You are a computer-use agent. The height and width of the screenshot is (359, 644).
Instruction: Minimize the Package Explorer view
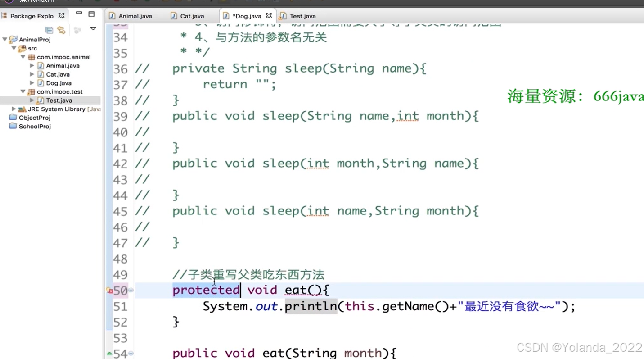(79, 14)
